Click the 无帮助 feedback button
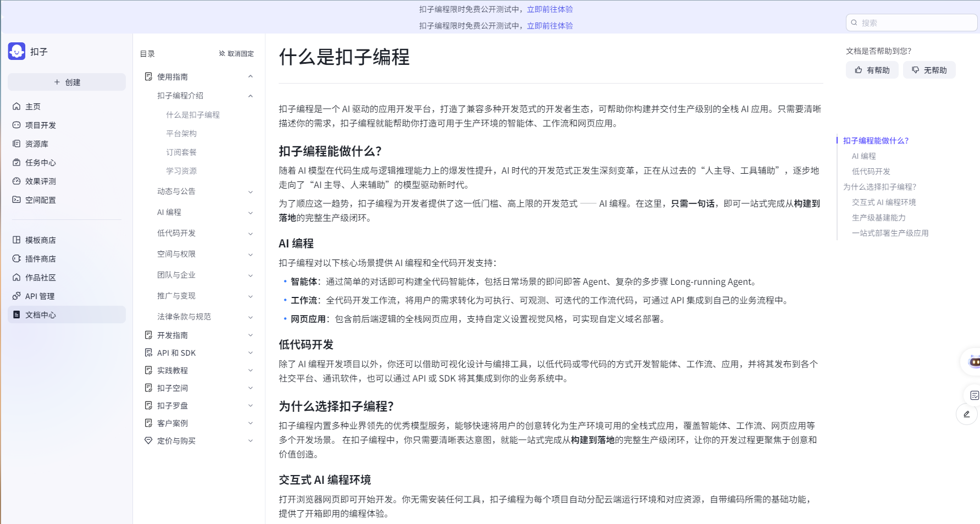 [929, 70]
